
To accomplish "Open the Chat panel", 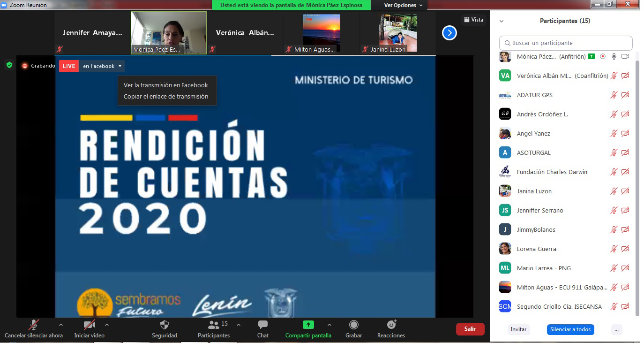I will click(x=263, y=328).
